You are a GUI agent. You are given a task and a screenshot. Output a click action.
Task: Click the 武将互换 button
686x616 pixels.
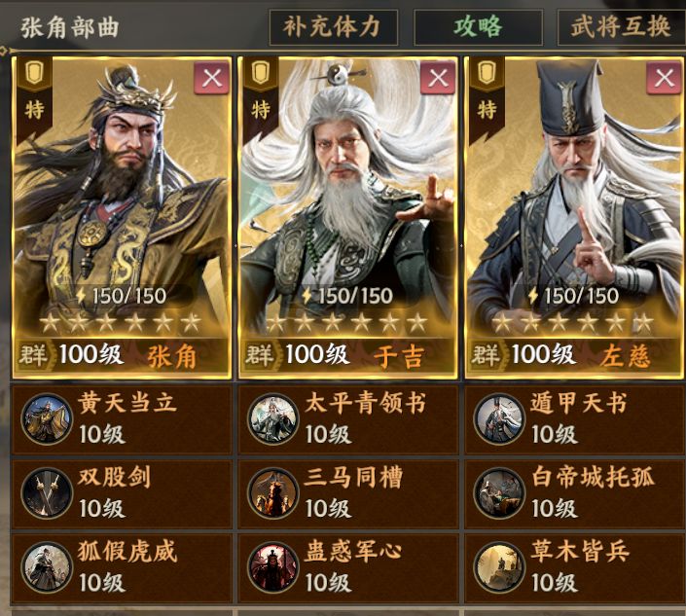[621, 27]
